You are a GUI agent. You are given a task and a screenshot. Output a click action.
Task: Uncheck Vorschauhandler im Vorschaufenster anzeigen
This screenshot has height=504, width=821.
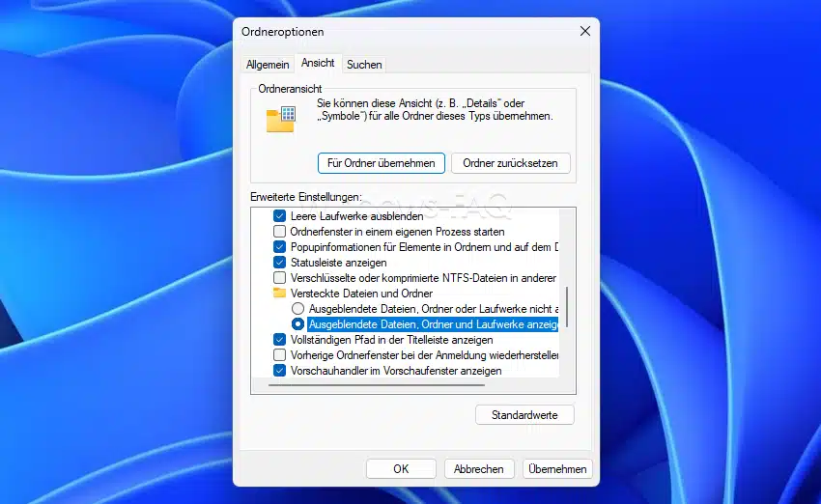[280, 370]
